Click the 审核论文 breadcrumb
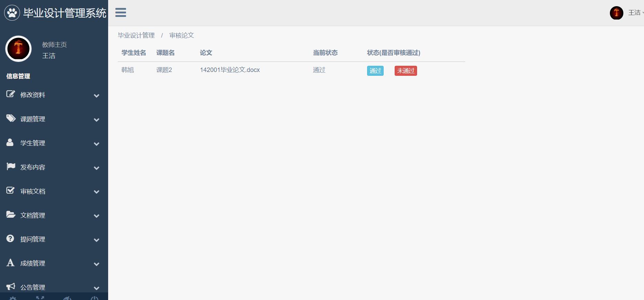Viewport: 644px width, 300px height. 181,35
